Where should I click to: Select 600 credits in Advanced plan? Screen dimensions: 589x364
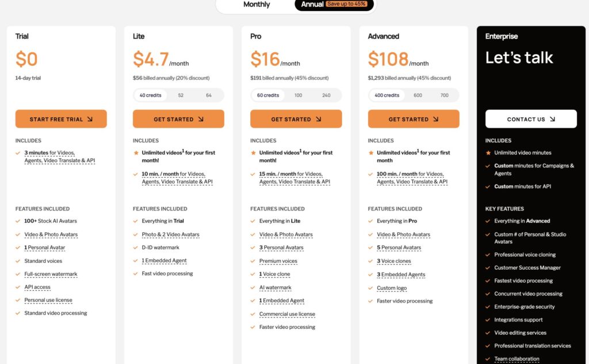(x=418, y=95)
